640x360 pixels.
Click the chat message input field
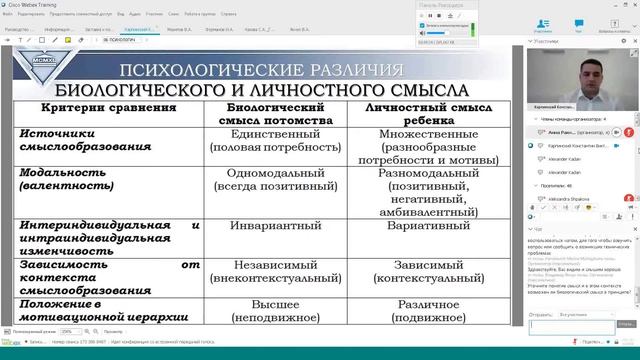(572, 327)
